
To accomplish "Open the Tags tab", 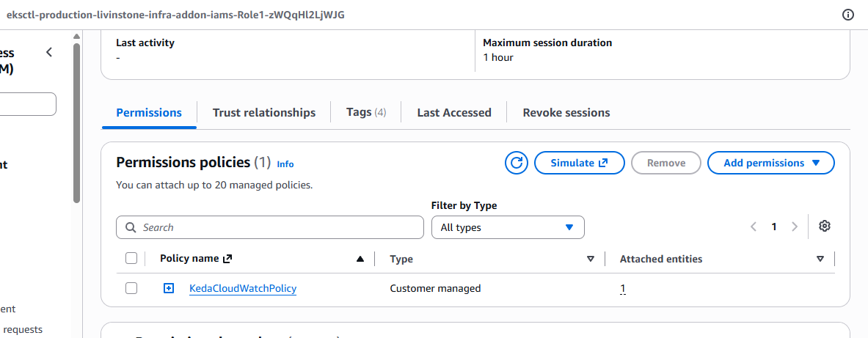I will pyautogui.click(x=366, y=112).
